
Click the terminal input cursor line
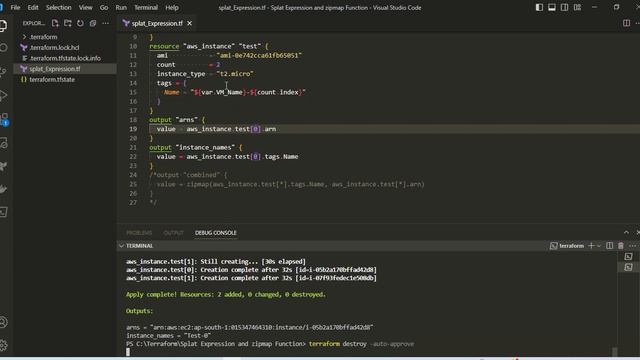(128, 352)
